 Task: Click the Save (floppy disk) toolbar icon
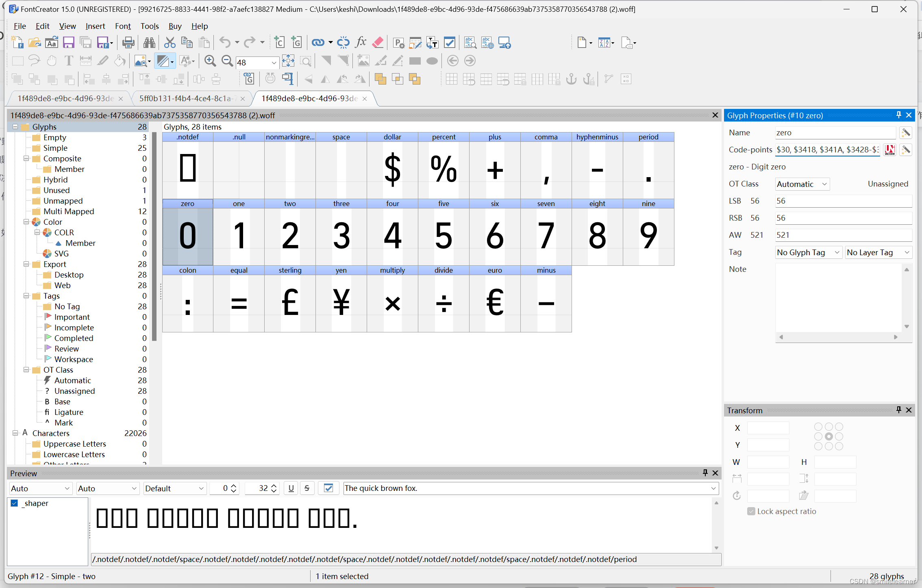(x=68, y=43)
